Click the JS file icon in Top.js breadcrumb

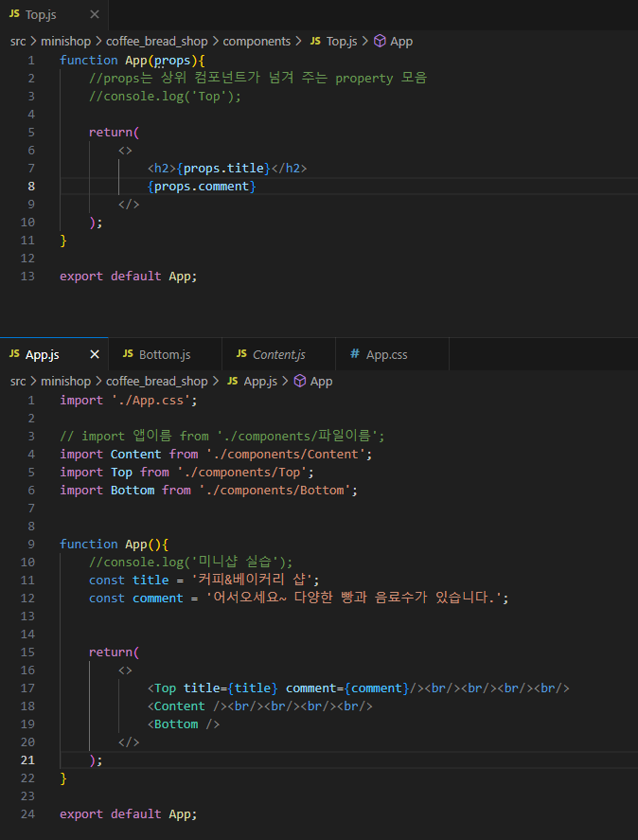tap(315, 42)
